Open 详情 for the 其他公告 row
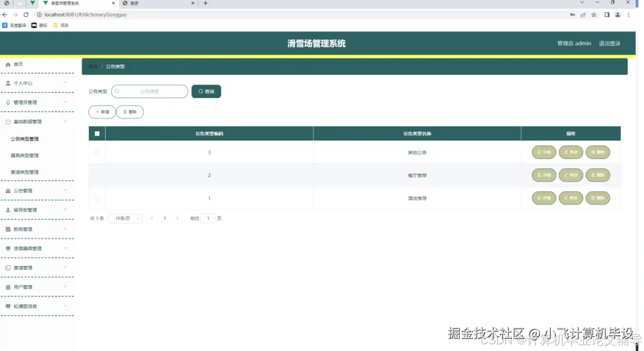The height and width of the screenshot is (351, 644). (x=544, y=152)
